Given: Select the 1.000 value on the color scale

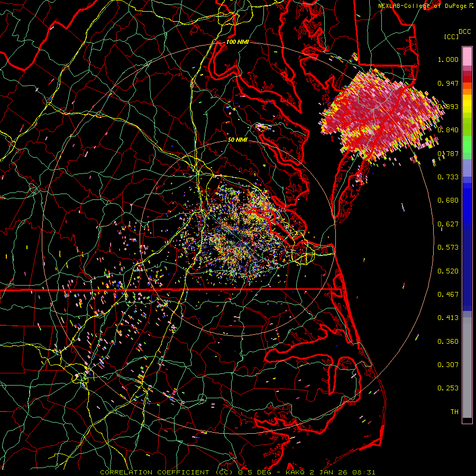Looking at the screenshot, I should (448, 59).
